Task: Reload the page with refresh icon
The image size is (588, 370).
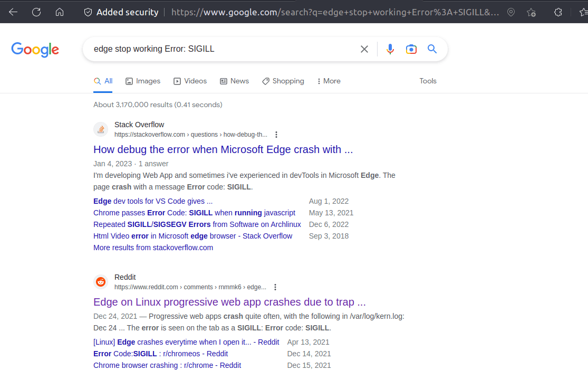Action: pos(36,12)
